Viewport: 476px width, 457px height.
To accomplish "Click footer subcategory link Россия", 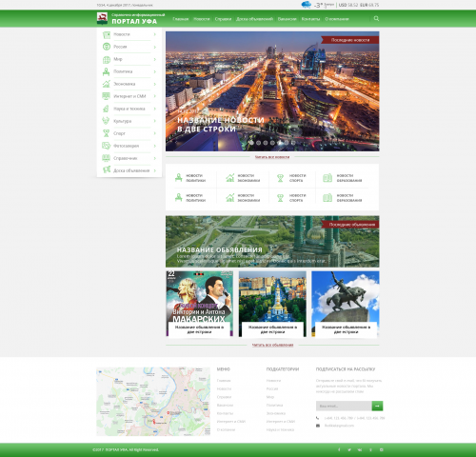I will [272, 388].
